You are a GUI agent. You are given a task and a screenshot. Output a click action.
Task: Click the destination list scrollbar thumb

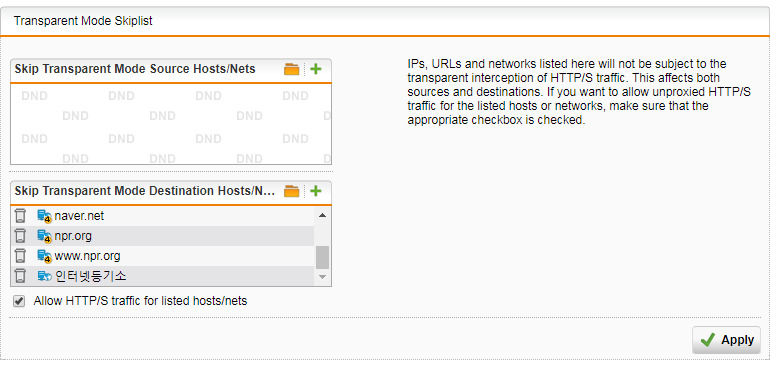pyautogui.click(x=322, y=257)
